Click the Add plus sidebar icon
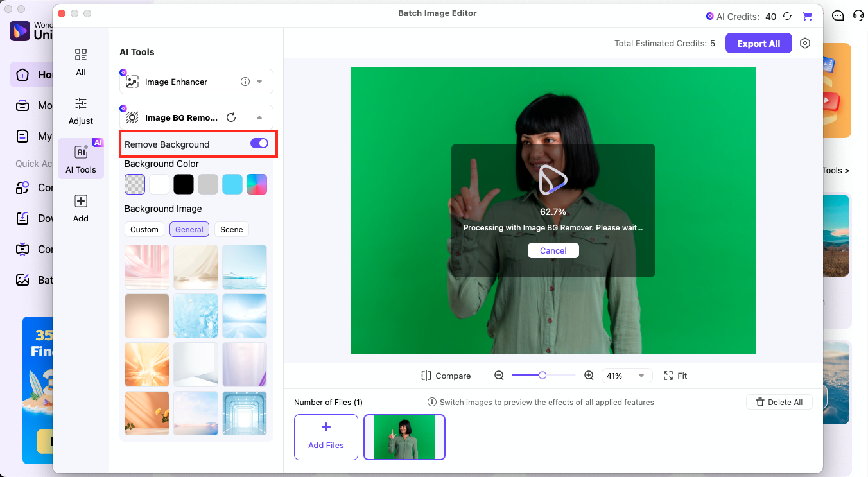The height and width of the screenshot is (477, 868). tap(81, 201)
